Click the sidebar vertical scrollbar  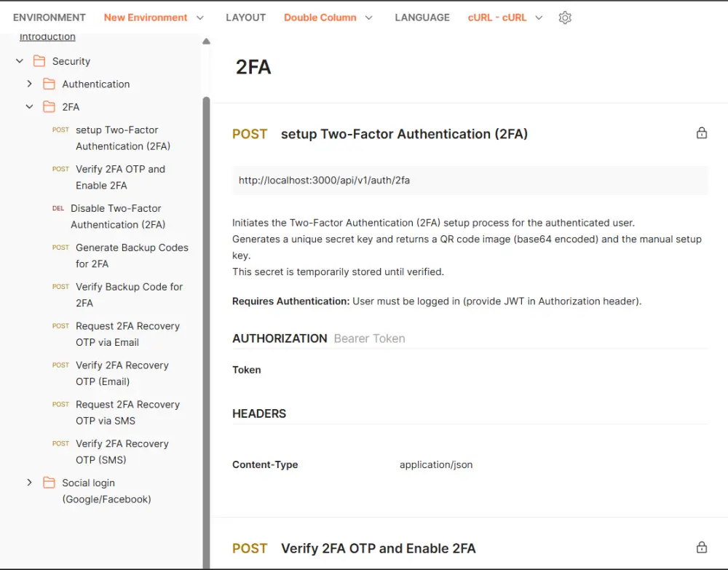pyautogui.click(x=206, y=291)
